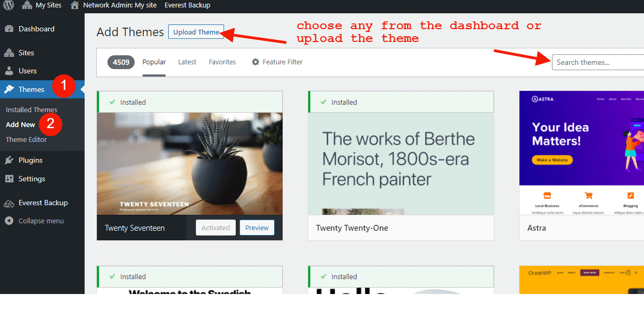Click the Network Admin home icon
Screen dimensions: 644x319
(75, 5)
